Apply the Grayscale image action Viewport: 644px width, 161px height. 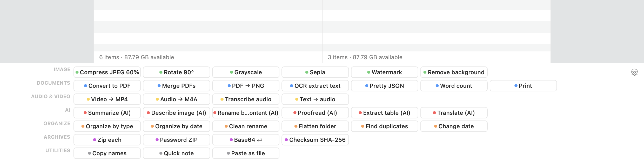point(246,72)
